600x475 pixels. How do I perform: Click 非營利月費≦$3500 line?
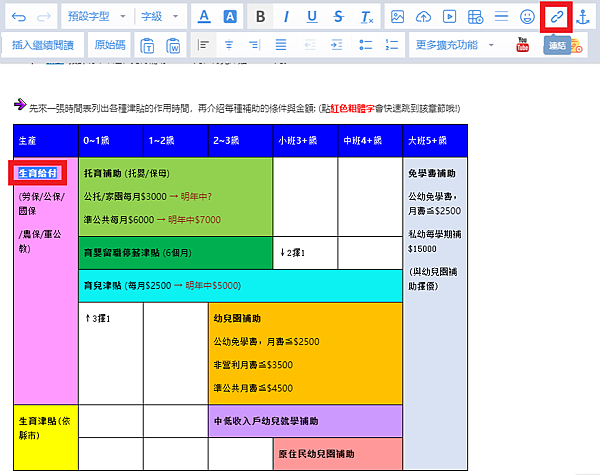[x=253, y=365]
